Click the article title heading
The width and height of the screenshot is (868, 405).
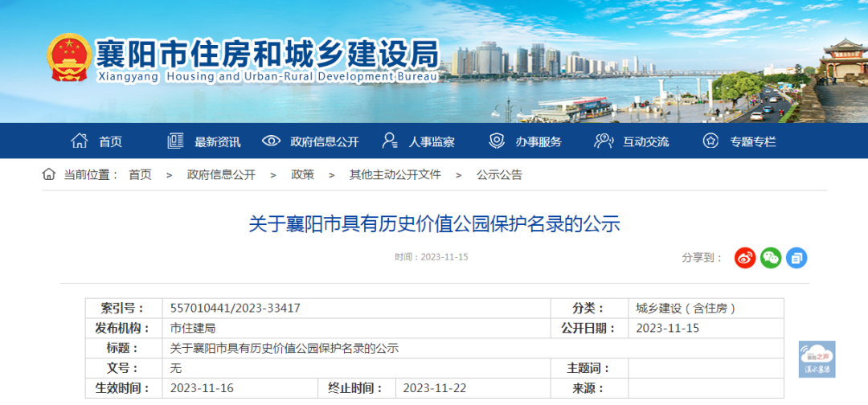pos(434,223)
